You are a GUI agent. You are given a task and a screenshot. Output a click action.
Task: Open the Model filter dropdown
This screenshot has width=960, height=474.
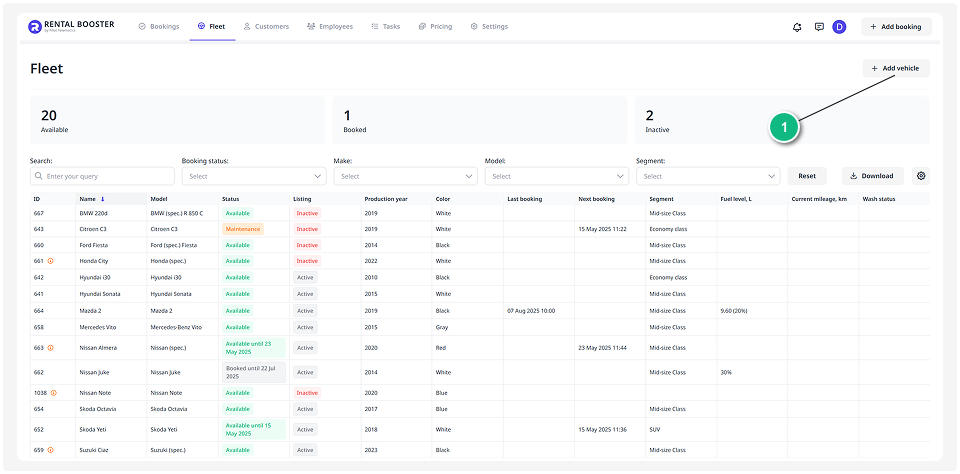point(556,176)
